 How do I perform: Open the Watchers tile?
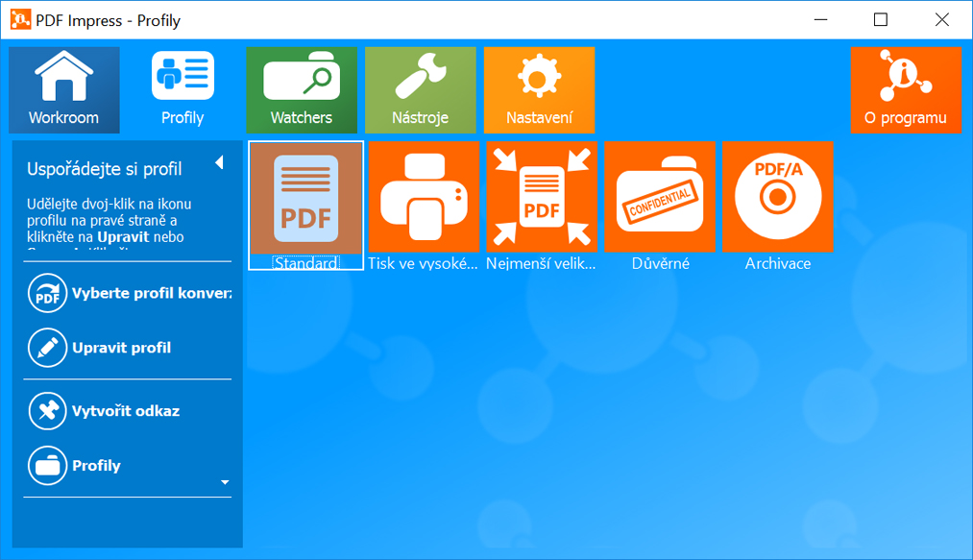302,90
